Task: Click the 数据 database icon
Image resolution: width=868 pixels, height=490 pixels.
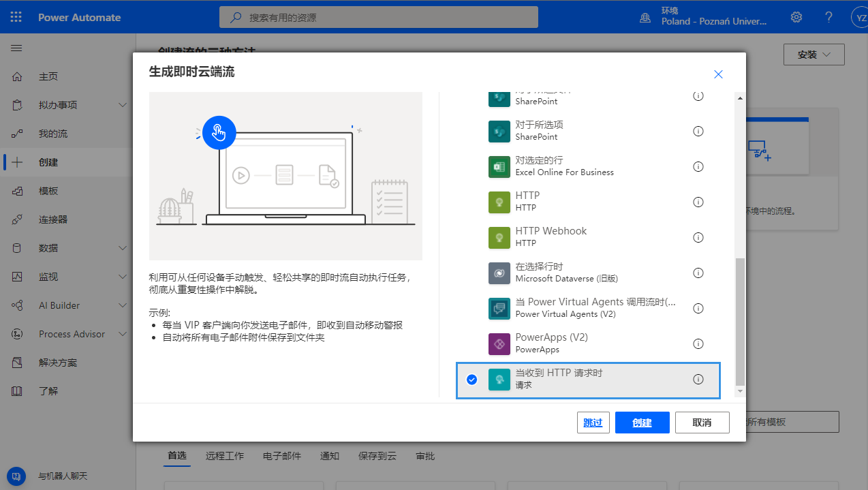Action: pyautogui.click(x=17, y=248)
